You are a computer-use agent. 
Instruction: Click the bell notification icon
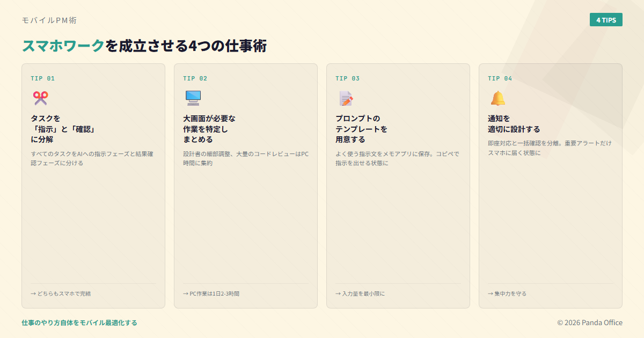pyautogui.click(x=497, y=98)
